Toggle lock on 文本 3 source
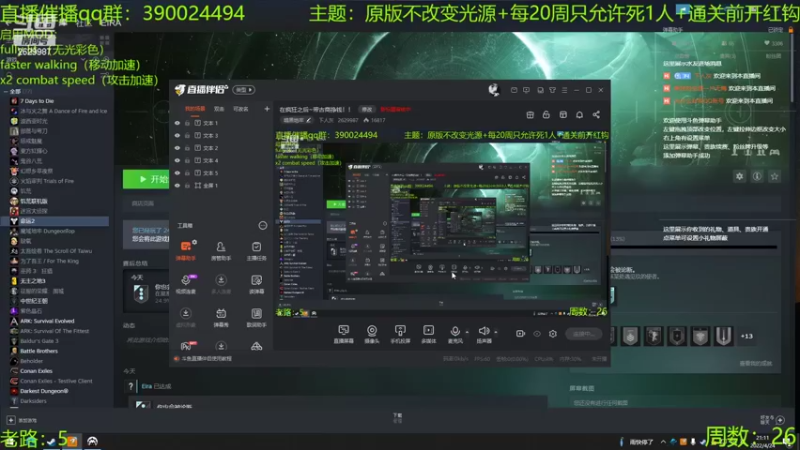This screenshot has width=800, height=450. pyautogui.click(x=187, y=135)
